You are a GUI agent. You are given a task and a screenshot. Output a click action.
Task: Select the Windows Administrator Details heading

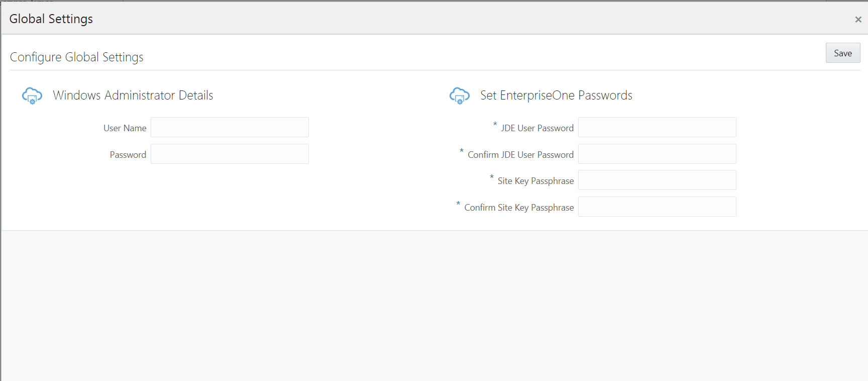click(133, 95)
